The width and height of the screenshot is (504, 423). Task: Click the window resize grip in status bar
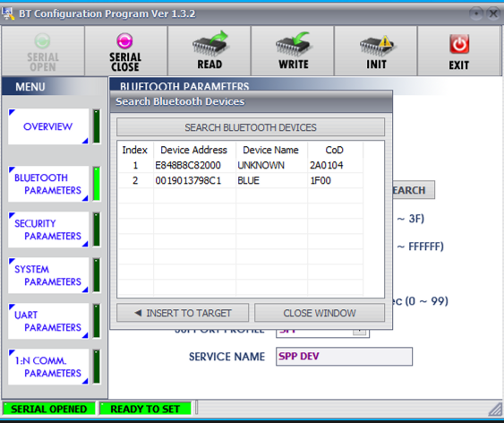495,410
